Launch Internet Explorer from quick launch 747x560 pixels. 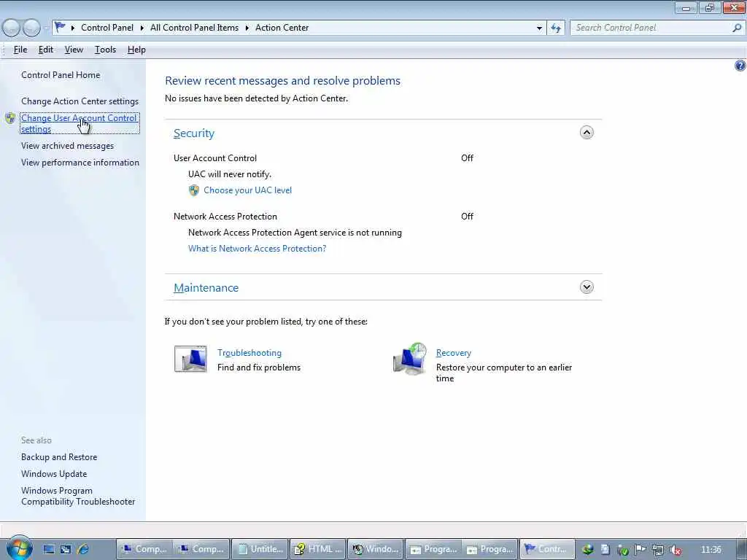tap(83, 549)
